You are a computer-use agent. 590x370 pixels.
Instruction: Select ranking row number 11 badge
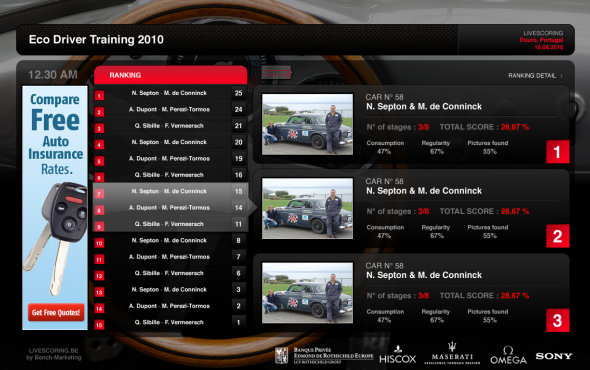click(x=99, y=259)
